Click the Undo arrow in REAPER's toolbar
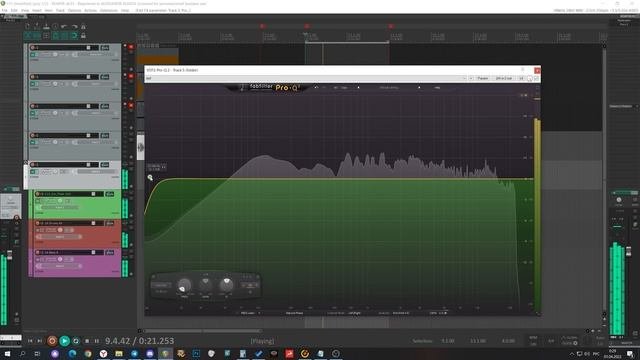 coord(65,27)
